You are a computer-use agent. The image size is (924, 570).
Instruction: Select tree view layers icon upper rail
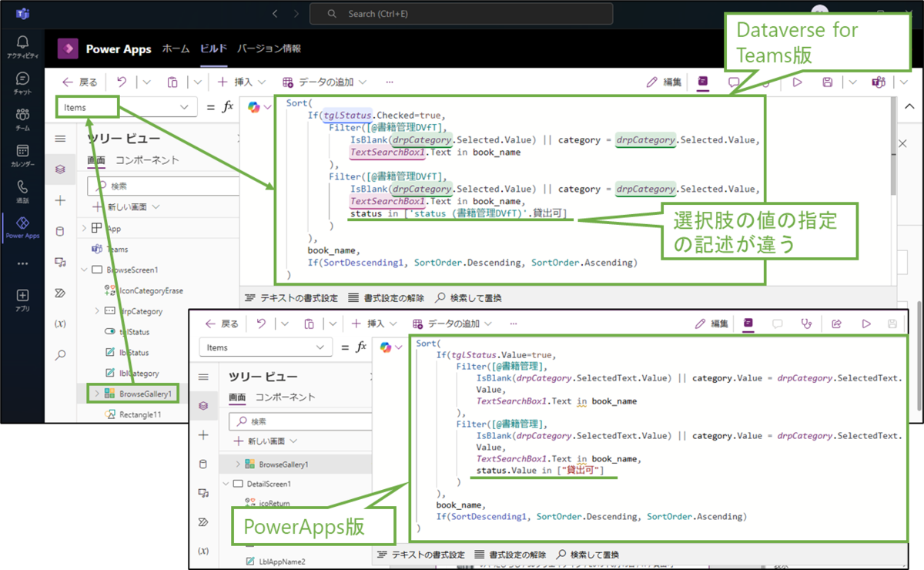coord(60,169)
